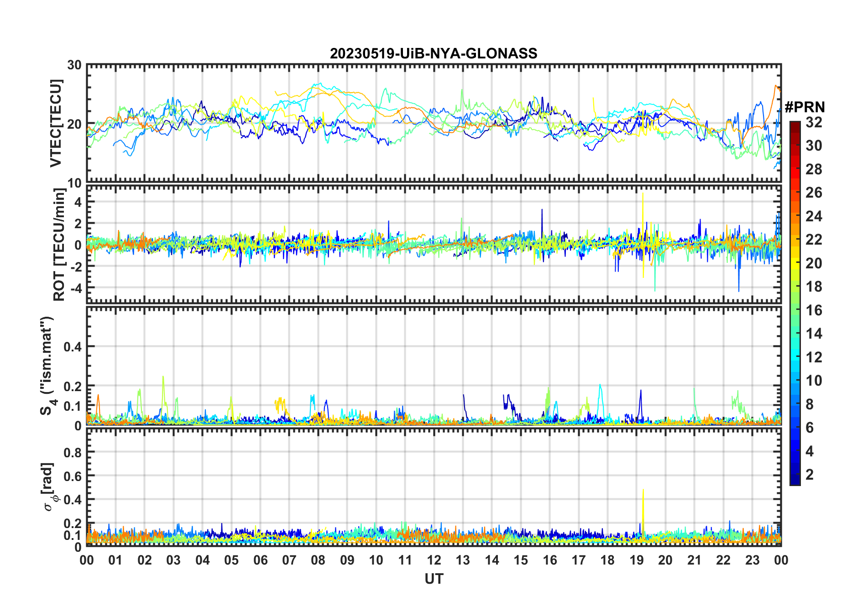Click x-axis tick label 06
The height and width of the screenshot is (607, 868).
(x=260, y=560)
